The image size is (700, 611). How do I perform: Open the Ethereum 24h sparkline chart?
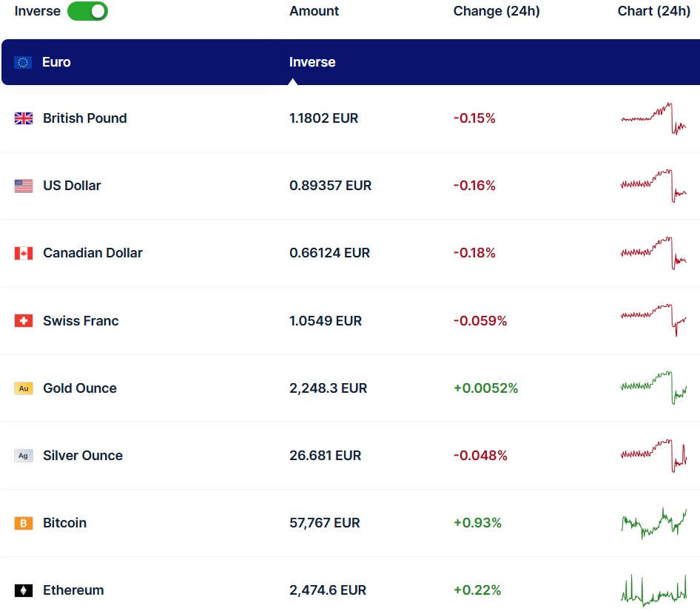click(653, 590)
